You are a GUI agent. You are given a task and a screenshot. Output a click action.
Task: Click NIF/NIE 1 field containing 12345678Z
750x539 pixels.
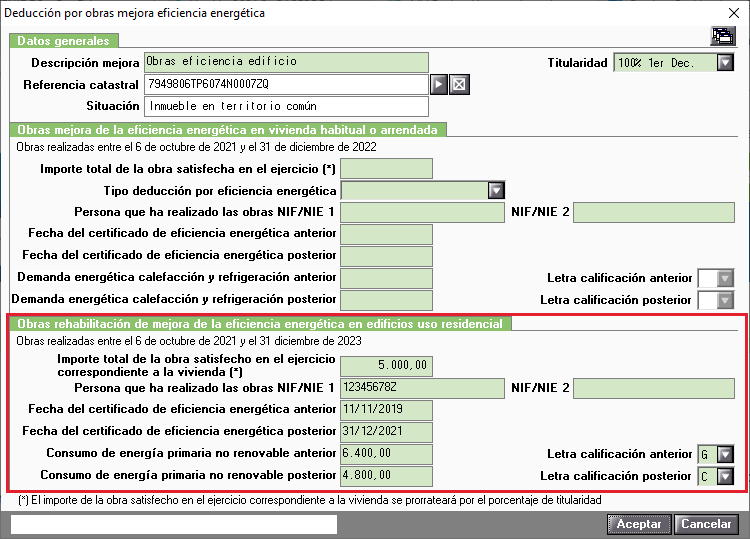click(x=422, y=388)
